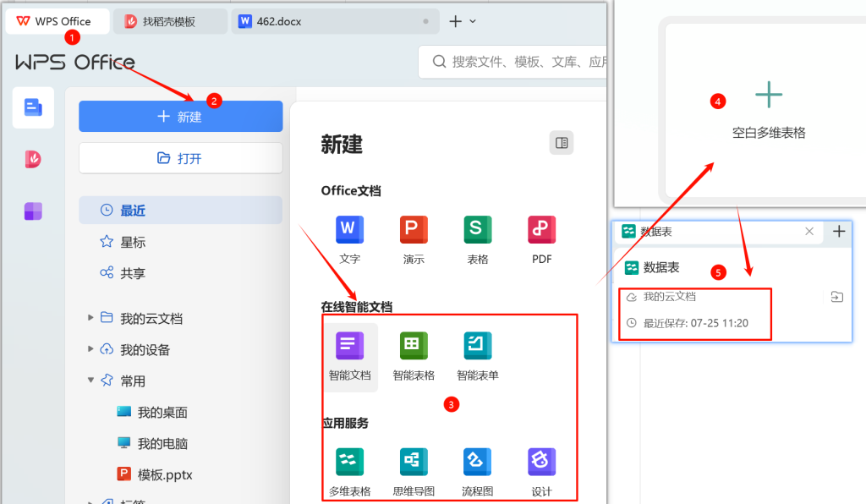Open the purple apps icon in left rail
The image size is (866, 504).
point(33,211)
